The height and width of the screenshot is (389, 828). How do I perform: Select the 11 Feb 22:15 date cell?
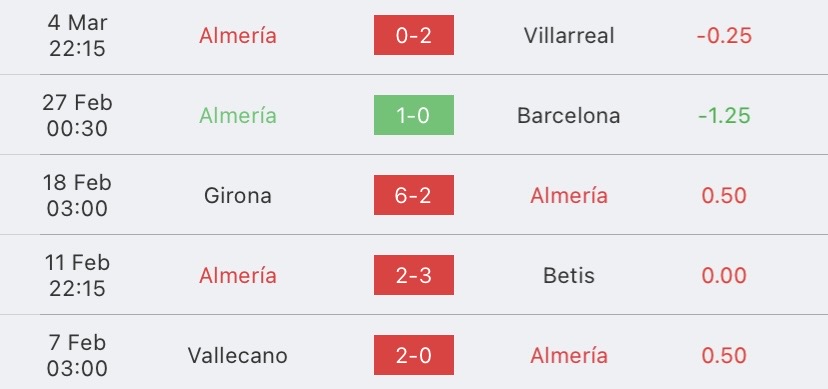click(77, 275)
